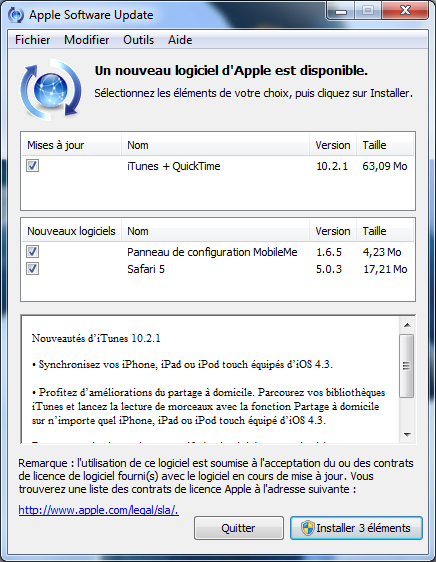Click the Mises à jour column header
The width and height of the screenshot is (436, 562).
pyautogui.click(x=71, y=145)
